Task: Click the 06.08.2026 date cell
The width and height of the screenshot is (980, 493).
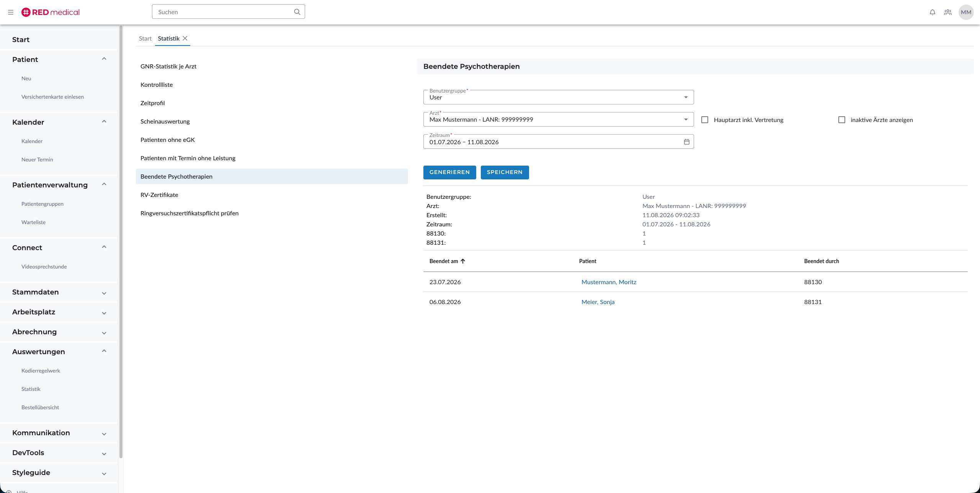Action: [445, 302]
